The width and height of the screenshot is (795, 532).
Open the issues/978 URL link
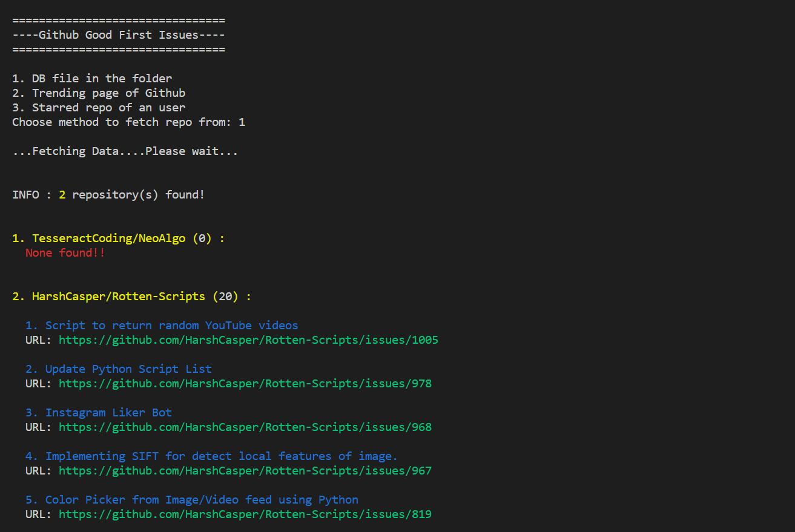[x=245, y=384]
